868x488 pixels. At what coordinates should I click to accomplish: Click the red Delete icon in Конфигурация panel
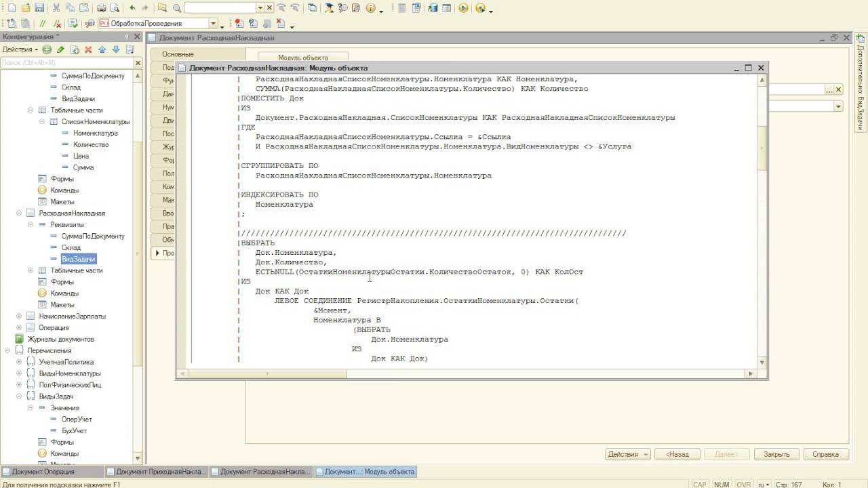pyautogui.click(x=88, y=49)
